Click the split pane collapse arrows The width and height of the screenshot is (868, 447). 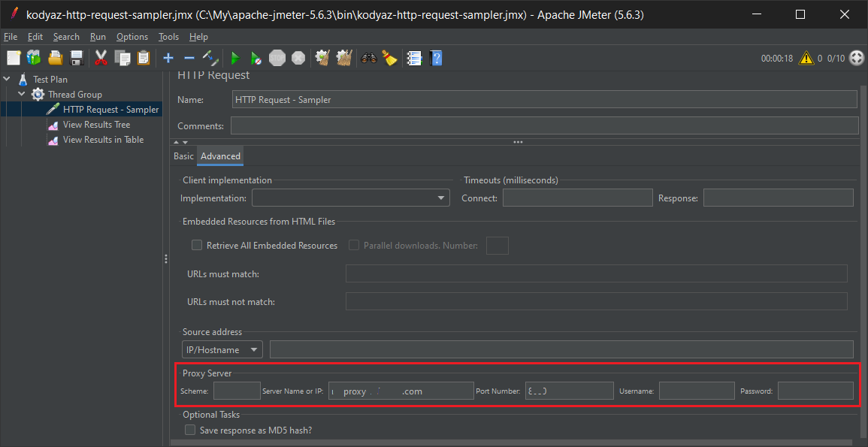pyautogui.click(x=181, y=142)
